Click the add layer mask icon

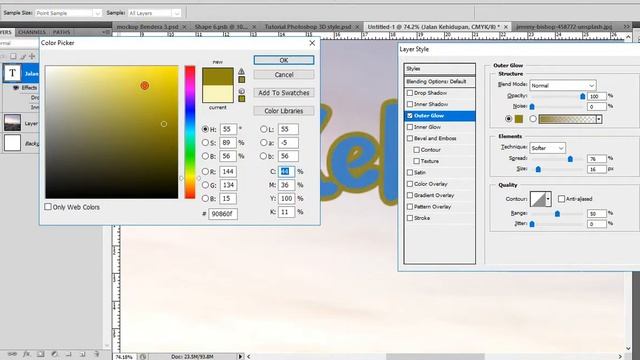40,354
